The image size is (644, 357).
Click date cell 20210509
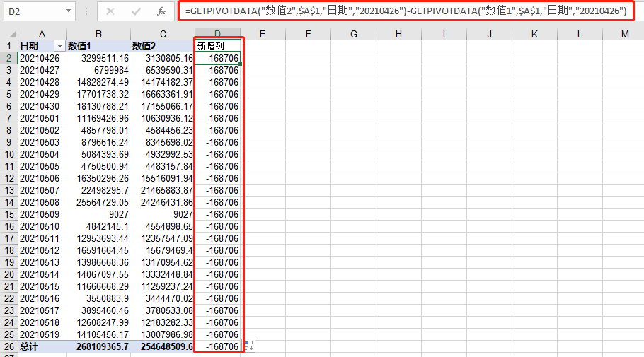point(42,214)
